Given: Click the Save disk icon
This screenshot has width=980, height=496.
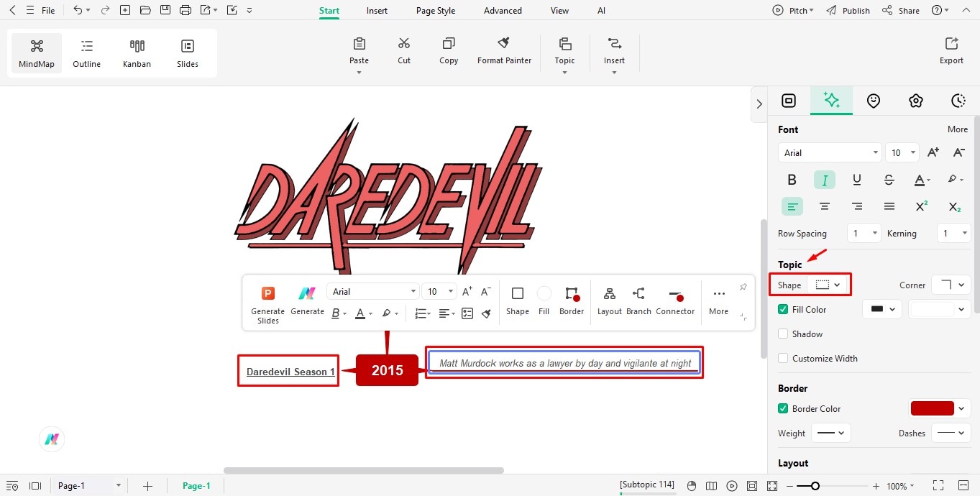Looking at the screenshot, I should pyautogui.click(x=165, y=10).
